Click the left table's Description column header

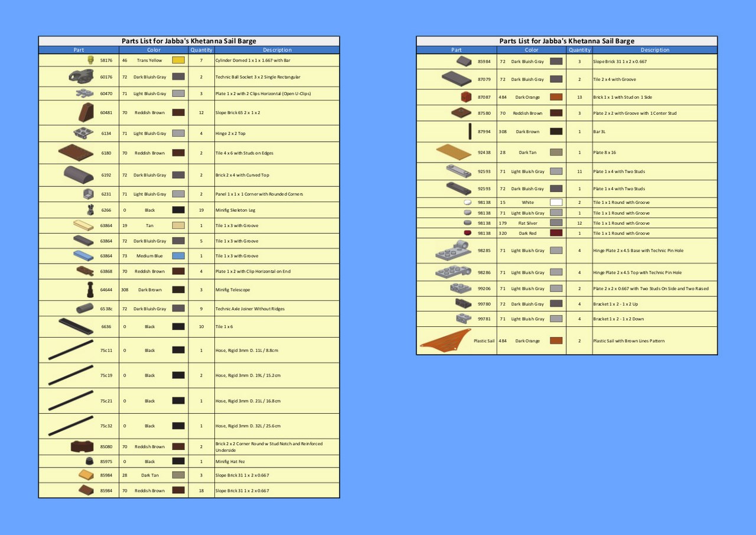277,50
